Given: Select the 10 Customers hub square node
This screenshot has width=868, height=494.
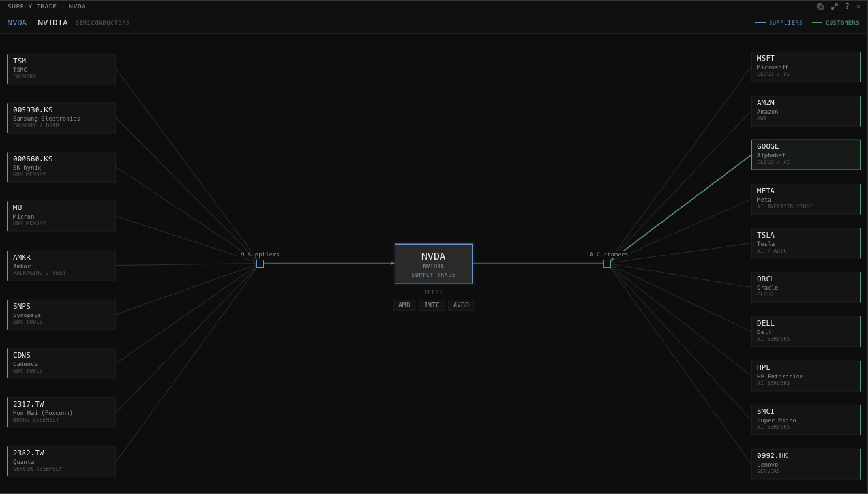Looking at the screenshot, I should coord(607,264).
